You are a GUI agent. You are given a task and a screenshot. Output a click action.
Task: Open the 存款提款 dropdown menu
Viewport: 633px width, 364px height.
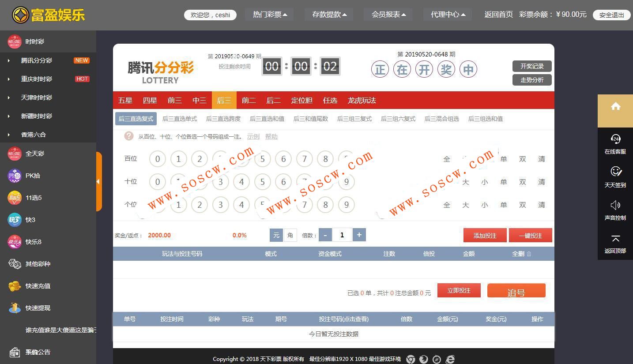[x=329, y=15]
